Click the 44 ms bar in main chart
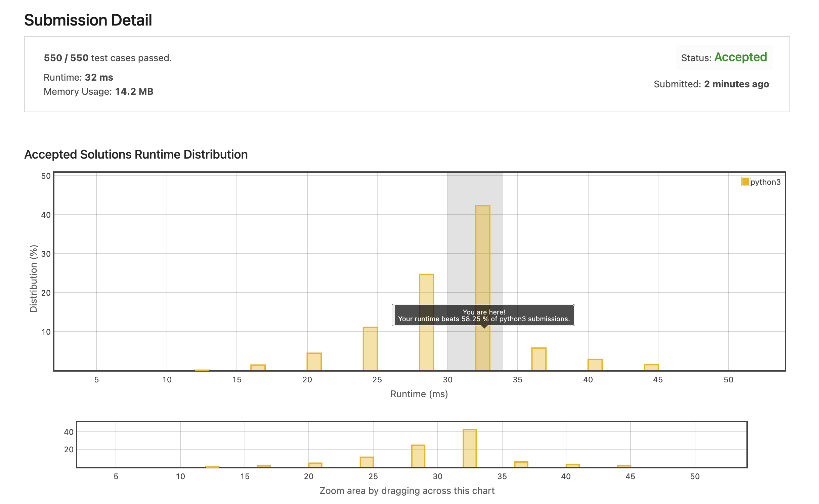The image size is (819, 504). (651, 367)
